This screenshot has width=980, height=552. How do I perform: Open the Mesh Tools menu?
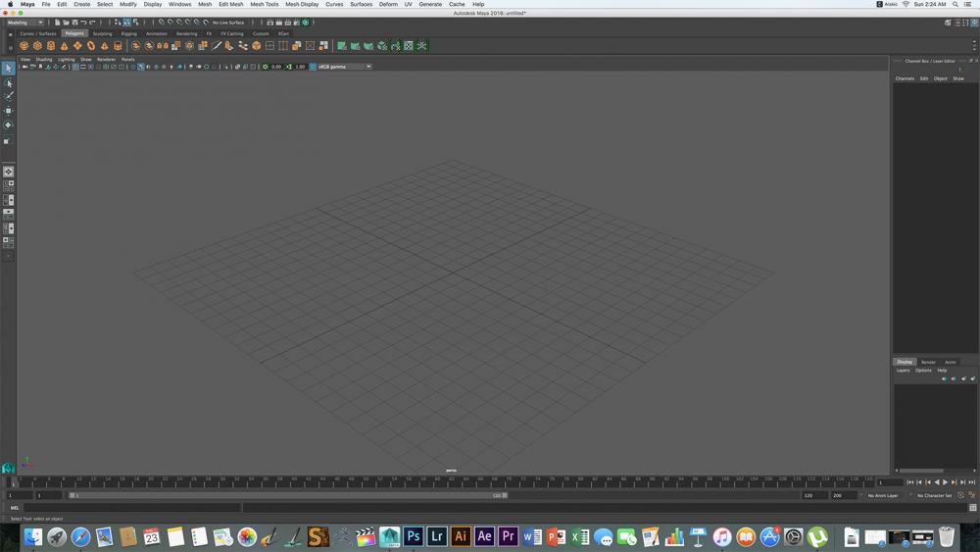tap(265, 4)
